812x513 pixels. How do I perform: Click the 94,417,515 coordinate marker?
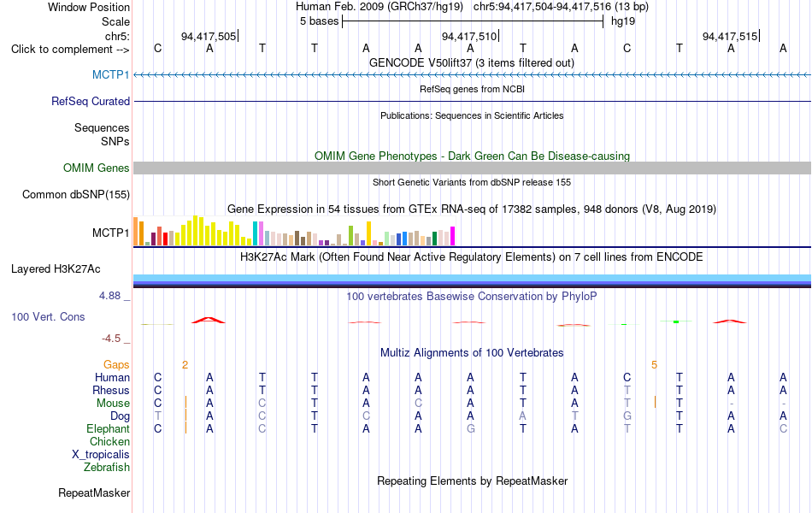point(730,36)
